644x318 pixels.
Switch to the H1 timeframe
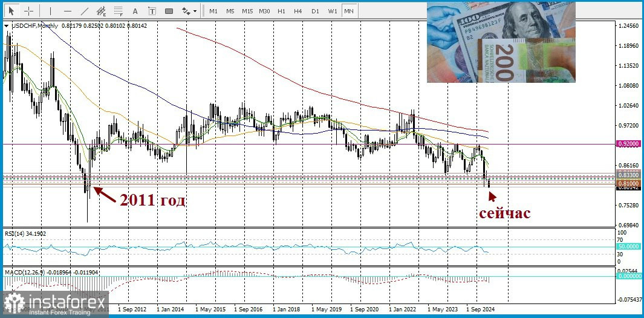coord(281,11)
